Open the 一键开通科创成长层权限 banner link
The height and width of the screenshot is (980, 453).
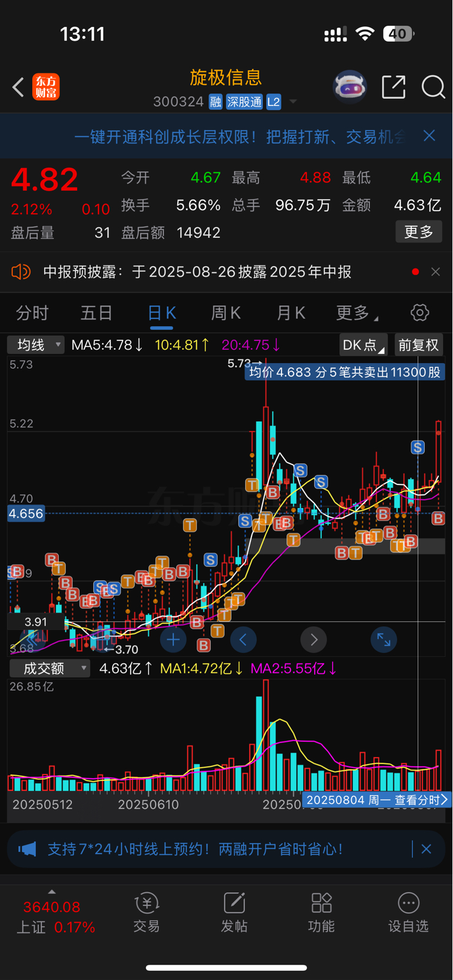240,137
